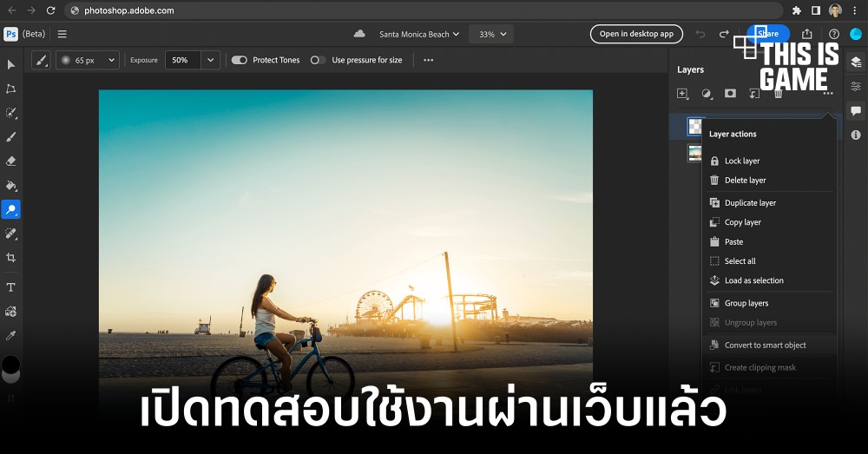Toggle Protect Tones switch
The width and height of the screenshot is (868, 454).
(240, 60)
